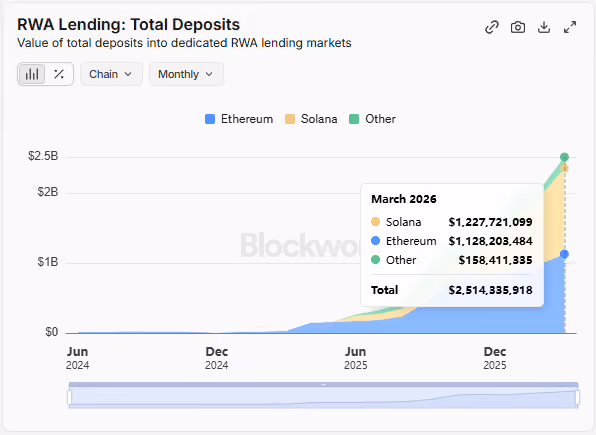Switch to percentage view
This screenshot has width=596, height=435.
click(59, 74)
